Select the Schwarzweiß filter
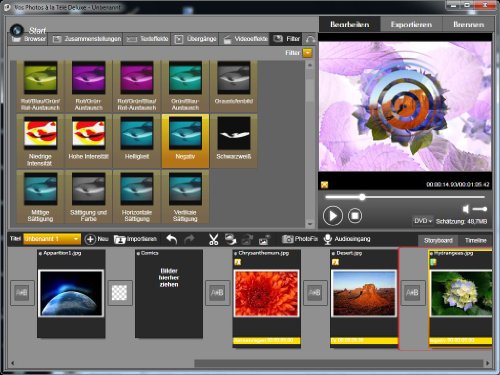This screenshot has width=500, height=375. [234, 141]
